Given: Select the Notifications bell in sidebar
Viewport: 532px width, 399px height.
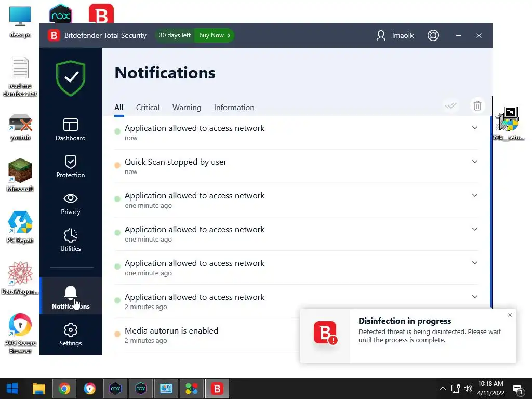Looking at the screenshot, I should [71, 296].
